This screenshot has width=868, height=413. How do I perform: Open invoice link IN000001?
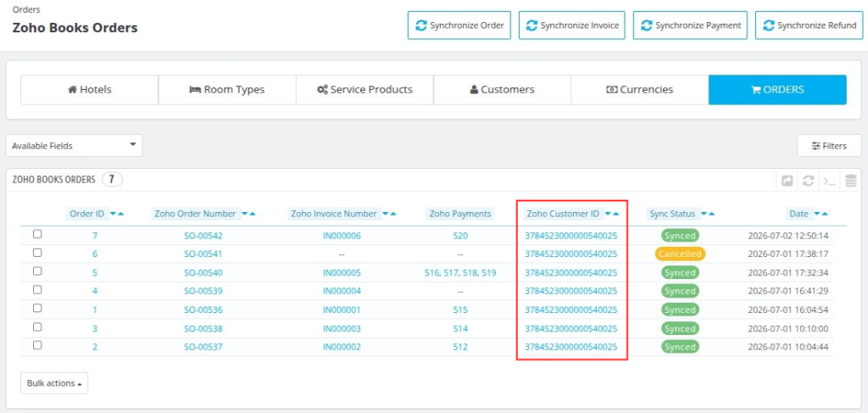pyautogui.click(x=342, y=310)
